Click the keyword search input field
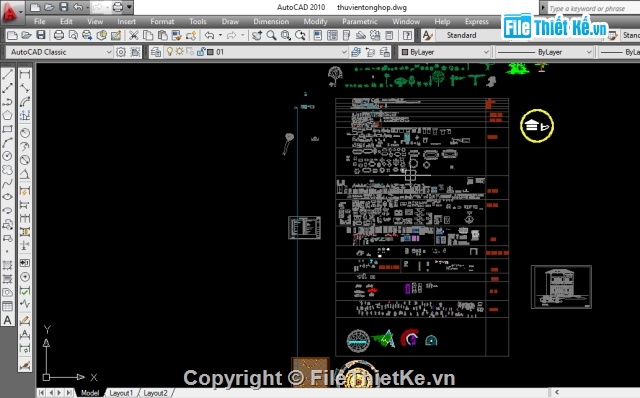 tap(593, 8)
